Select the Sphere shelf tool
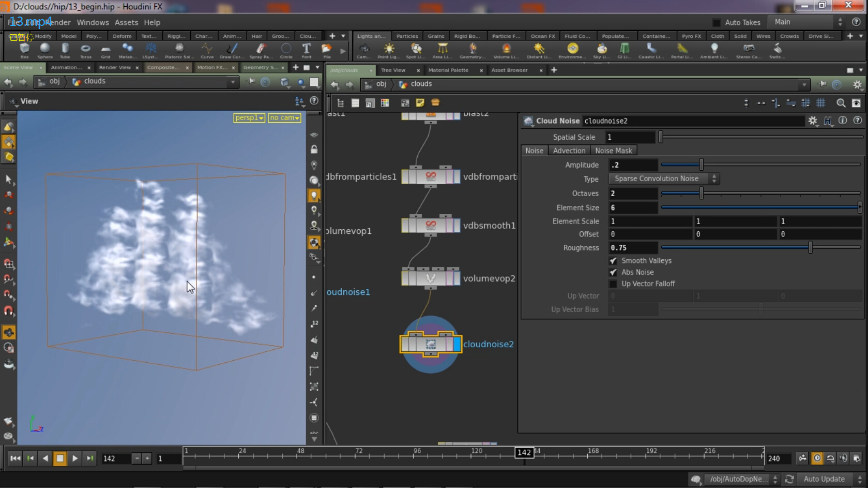 coord(45,50)
